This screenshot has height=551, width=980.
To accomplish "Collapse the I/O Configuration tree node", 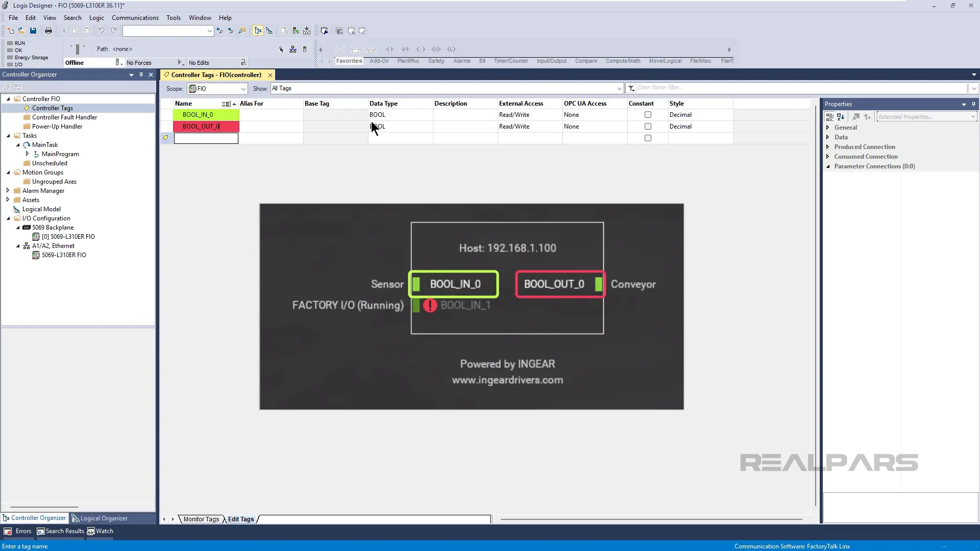I will point(8,218).
